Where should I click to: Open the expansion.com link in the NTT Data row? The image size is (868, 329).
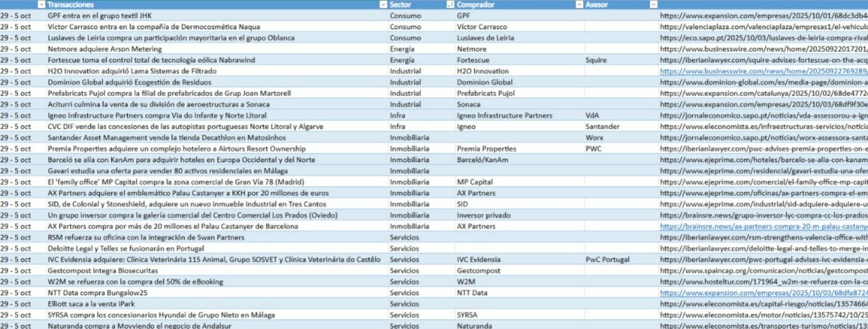(x=763, y=293)
